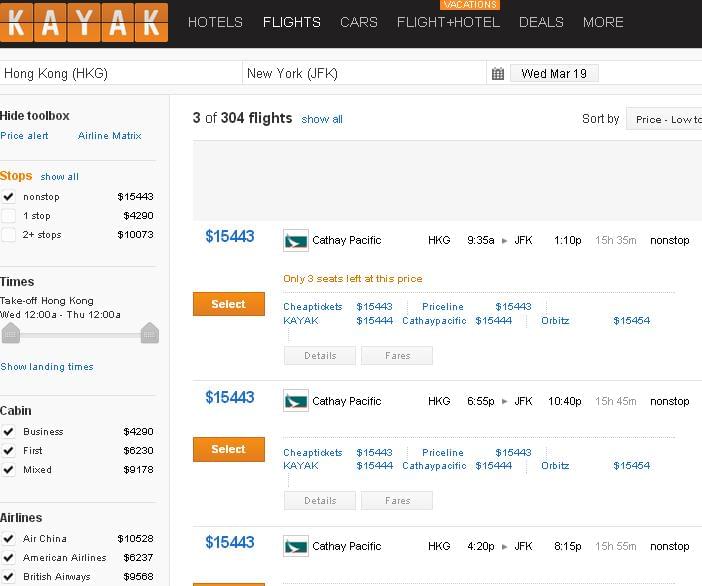Click the Show landing times link
The width and height of the screenshot is (702, 586).
[x=47, y=367]
